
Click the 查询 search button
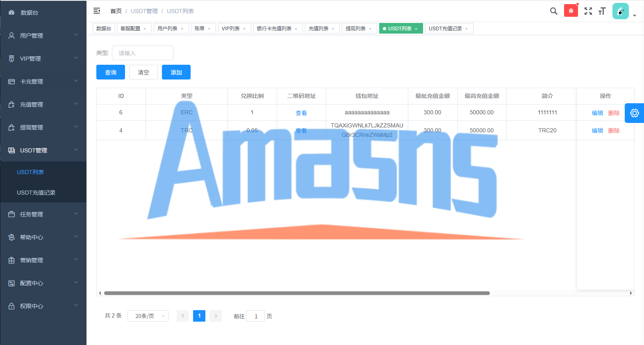pyautogui.click(x=111, y=72)
